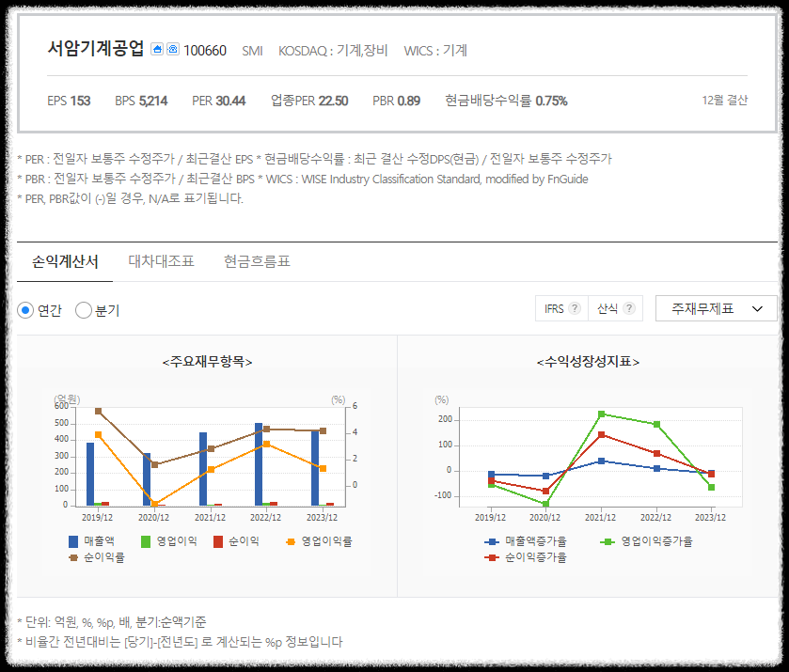This screenshot has height=672, width=789.
Task: Toggle 영업이익 legend green swatch
Action: point(146,541)
